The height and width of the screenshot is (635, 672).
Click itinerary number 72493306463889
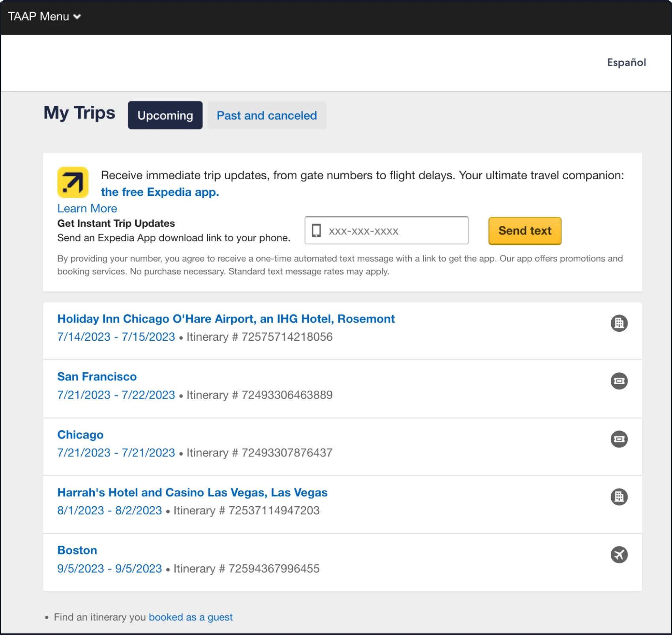coord(287,395)
